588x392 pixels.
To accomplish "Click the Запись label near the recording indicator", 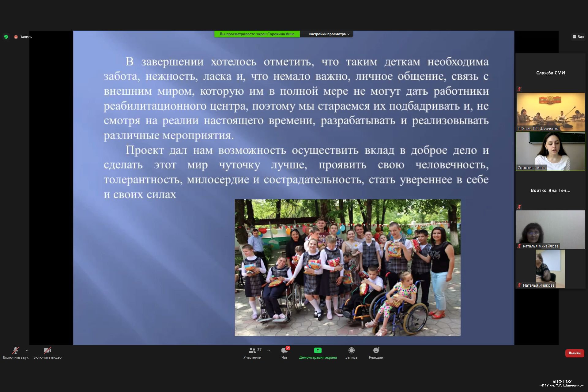I will coord(26,37).
